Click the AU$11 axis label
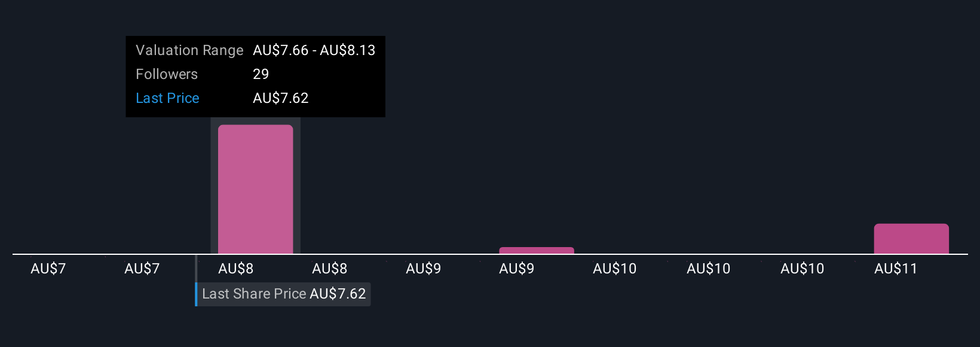Image resolution: width=980 pixels, height=347 pixels. pos(895,269)
